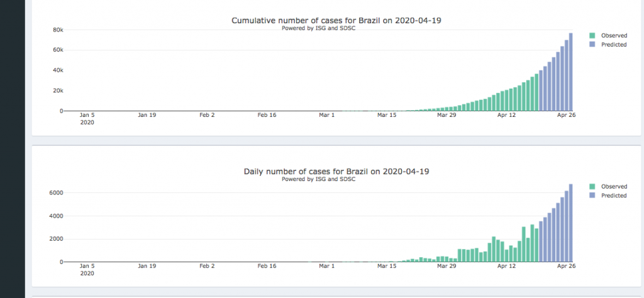This screenshot has height=298, width=644.
Task: Click the 6000 y-axis label on daily chart
Action: (x=54, y=193)
